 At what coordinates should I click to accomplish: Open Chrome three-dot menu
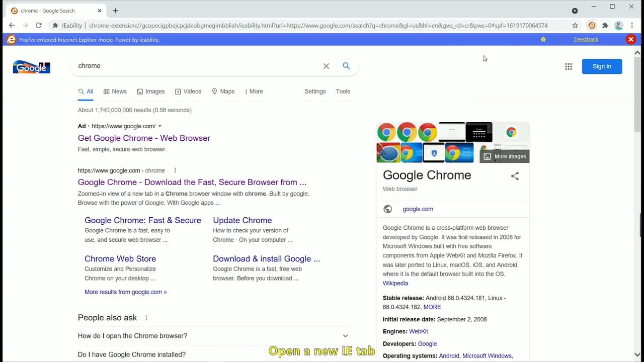tap(632, 25)
